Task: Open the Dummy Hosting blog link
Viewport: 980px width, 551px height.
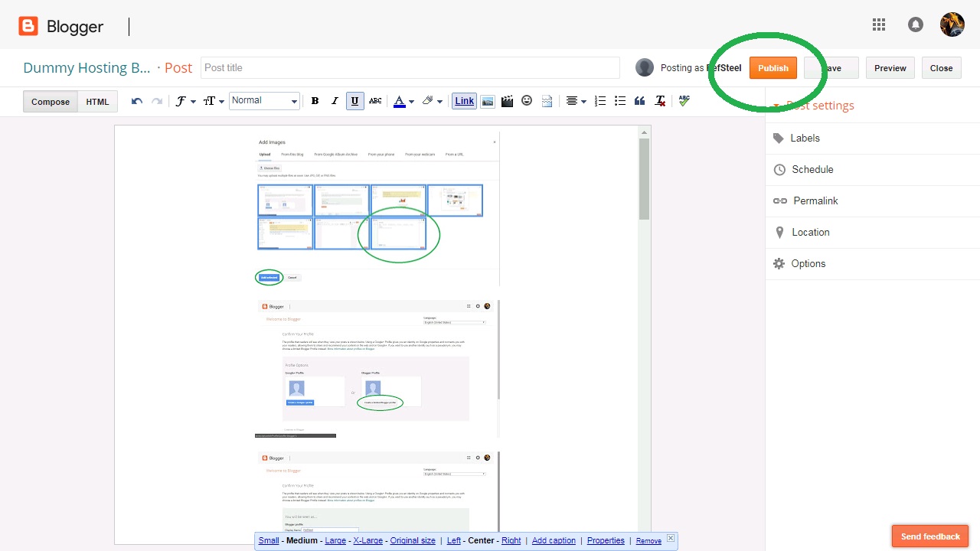Action: [x=87, y=67]
